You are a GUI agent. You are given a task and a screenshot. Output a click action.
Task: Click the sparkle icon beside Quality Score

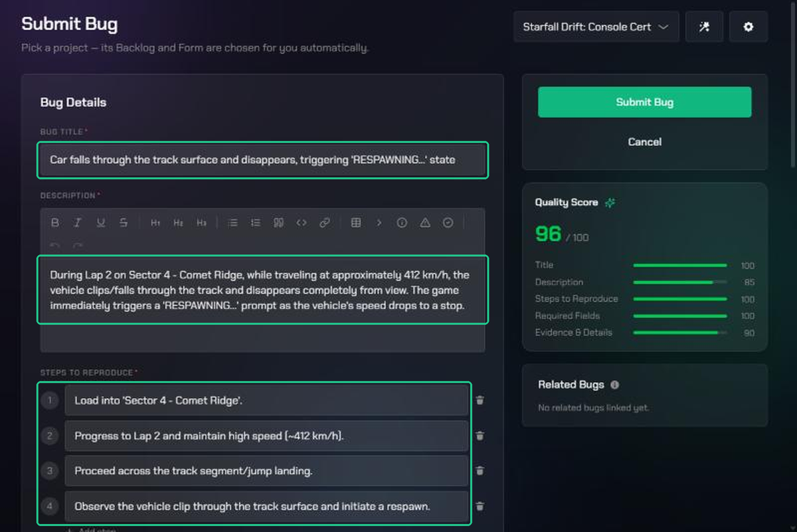[x=610, y=203]
